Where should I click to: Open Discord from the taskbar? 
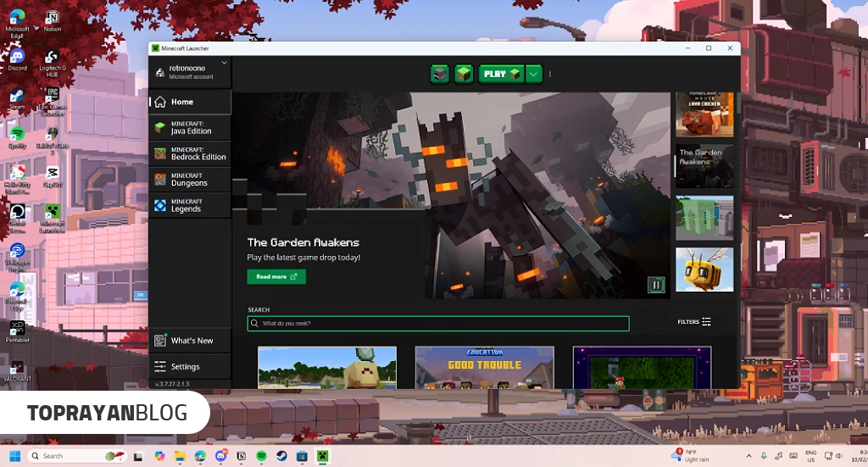point(221,456)
